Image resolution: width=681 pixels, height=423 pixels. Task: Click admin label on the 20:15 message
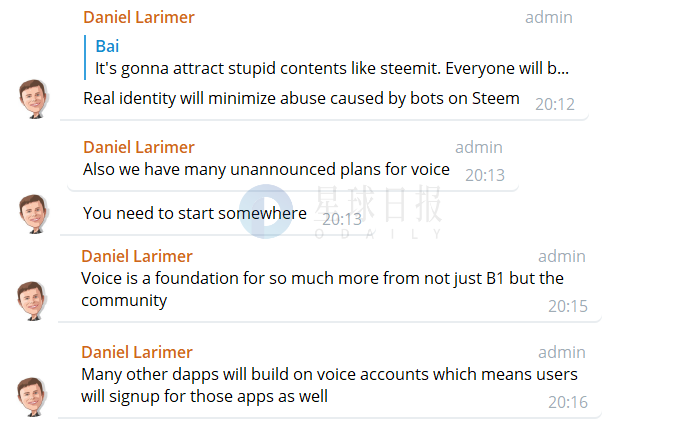click(562, 256)
